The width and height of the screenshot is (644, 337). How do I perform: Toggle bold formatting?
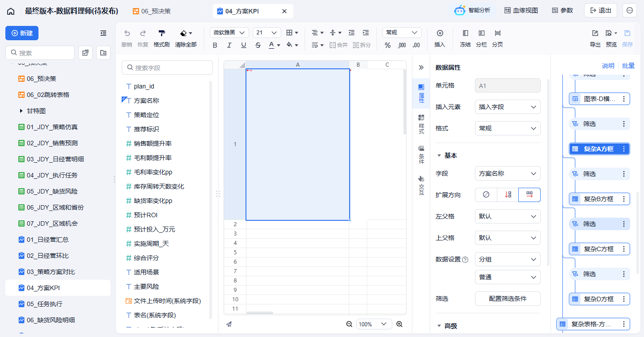coord(215,45)
